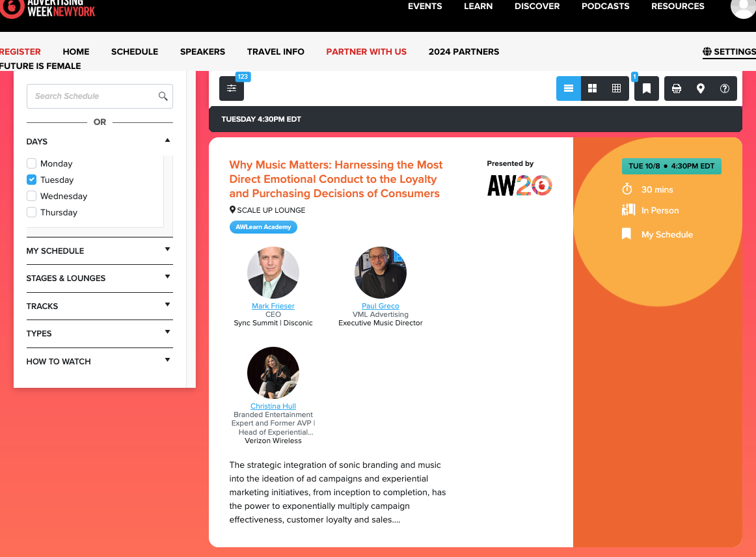The width and height of the screenshot is (756, 557).
Task: Click Paul Greco's headshot photo
Action: tap(381, 273)
